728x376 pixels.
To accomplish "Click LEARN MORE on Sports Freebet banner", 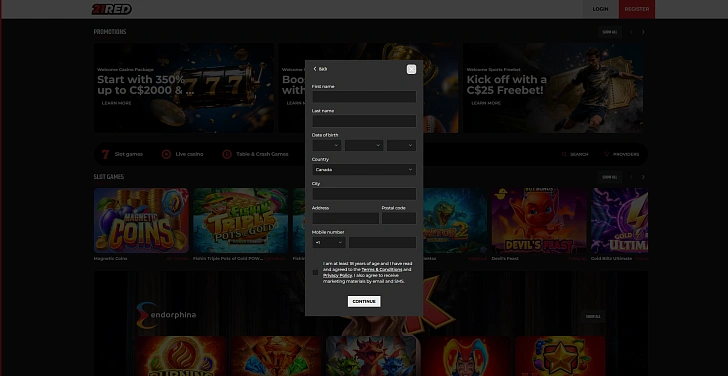I will click(x=486, y=103).
